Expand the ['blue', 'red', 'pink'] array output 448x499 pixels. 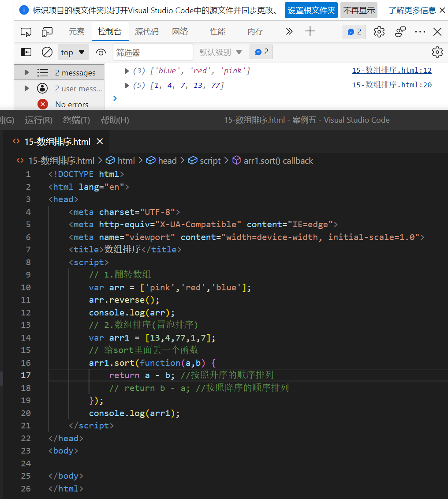127,71
